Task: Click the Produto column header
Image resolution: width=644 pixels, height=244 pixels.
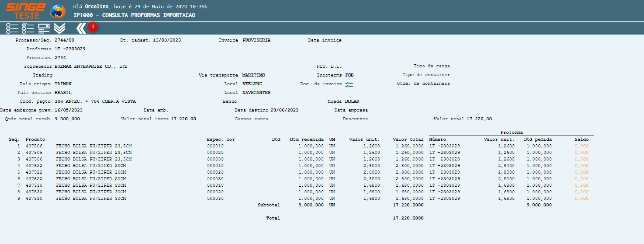Action: [35, 139]
